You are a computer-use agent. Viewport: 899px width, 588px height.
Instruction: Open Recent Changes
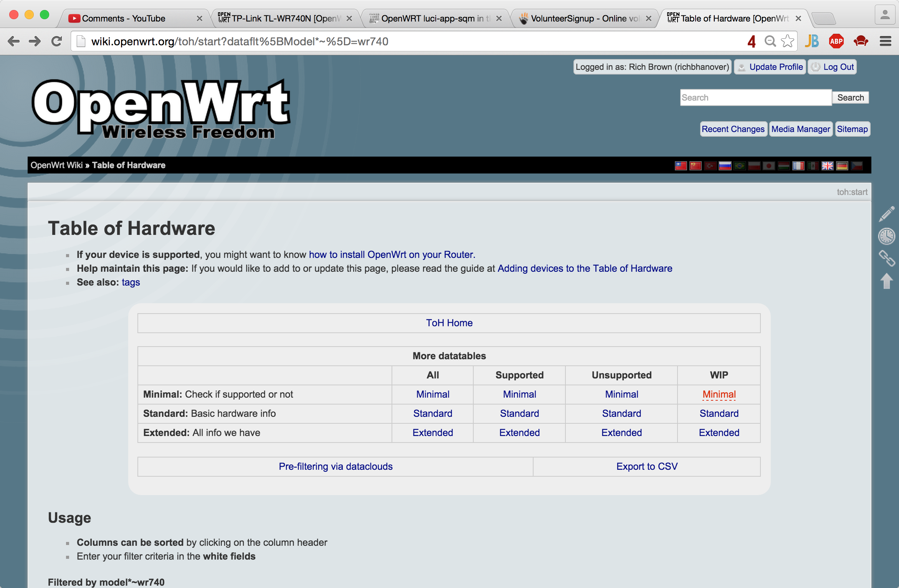(x=733, y=129)
